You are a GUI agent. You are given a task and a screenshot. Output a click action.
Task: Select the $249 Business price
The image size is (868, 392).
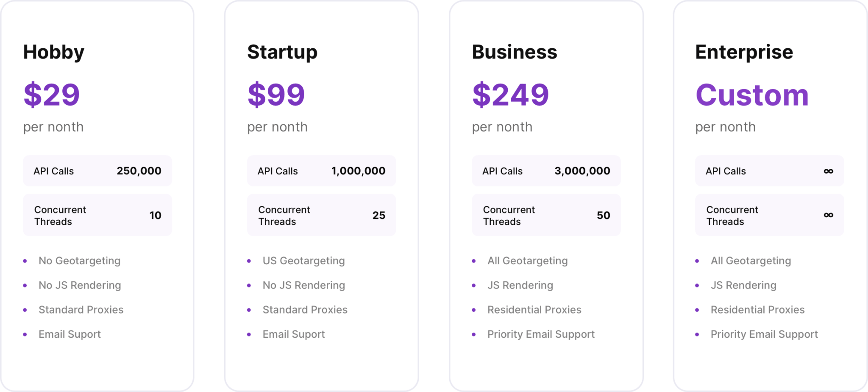(x=511, y=95)
